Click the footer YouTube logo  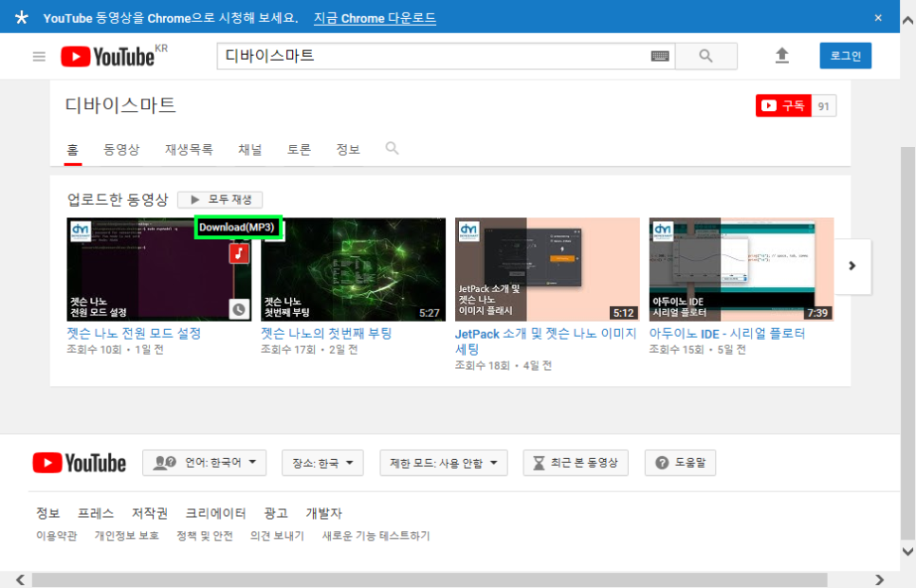(x=80, y=463)
